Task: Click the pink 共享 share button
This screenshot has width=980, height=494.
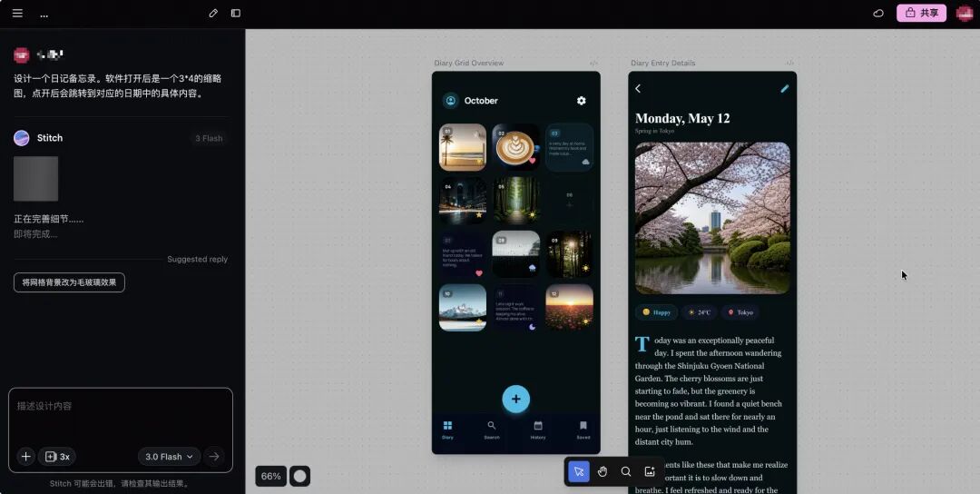Action: (x=921, y=14)
